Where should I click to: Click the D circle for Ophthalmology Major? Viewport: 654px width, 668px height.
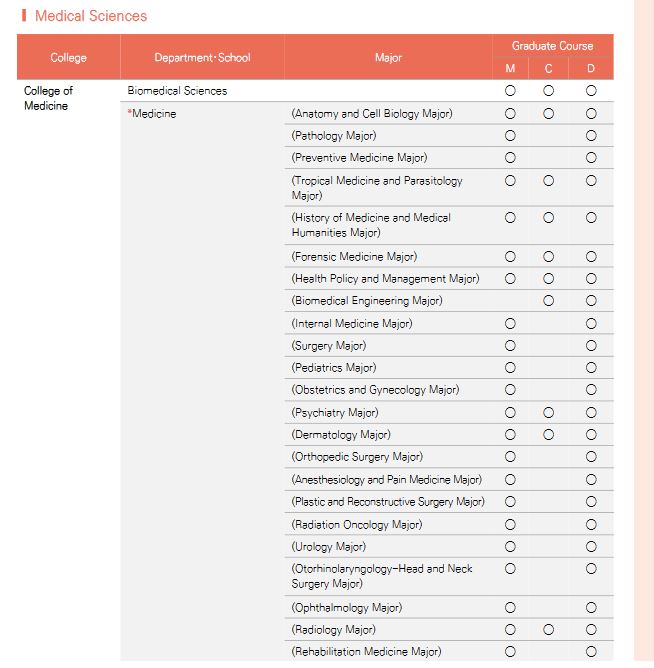tap(591, 608)
